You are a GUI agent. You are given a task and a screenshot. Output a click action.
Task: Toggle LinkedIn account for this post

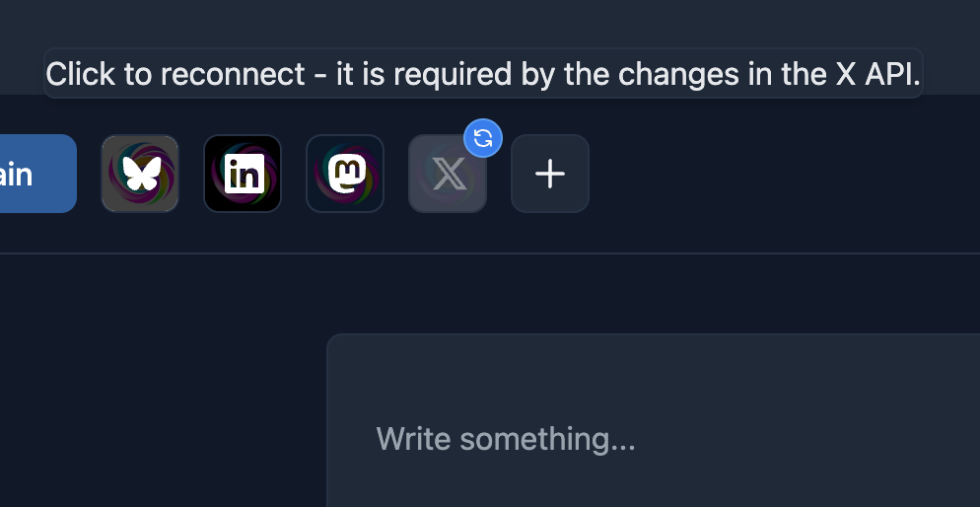point(243,174)
